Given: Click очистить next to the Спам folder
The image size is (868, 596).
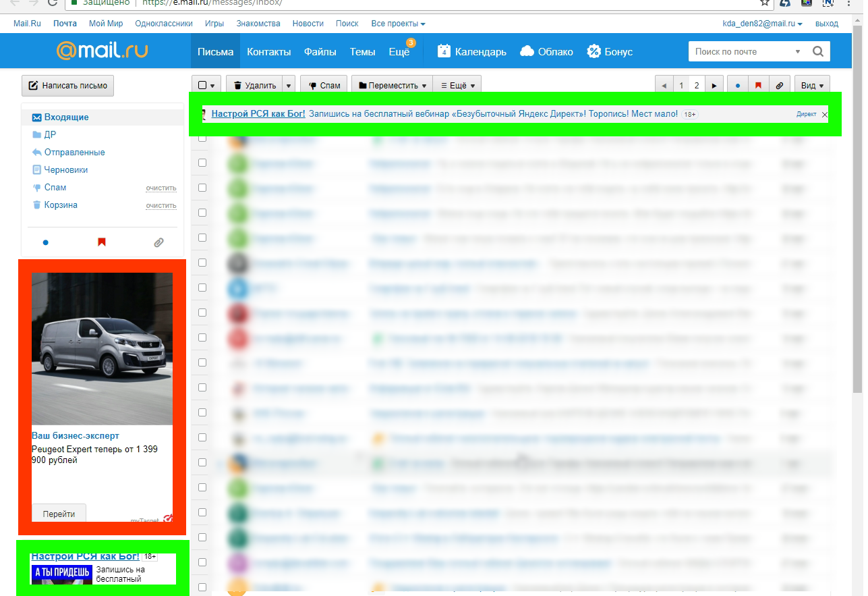Looking at the screenshot, I should click(x=161, y=188).
